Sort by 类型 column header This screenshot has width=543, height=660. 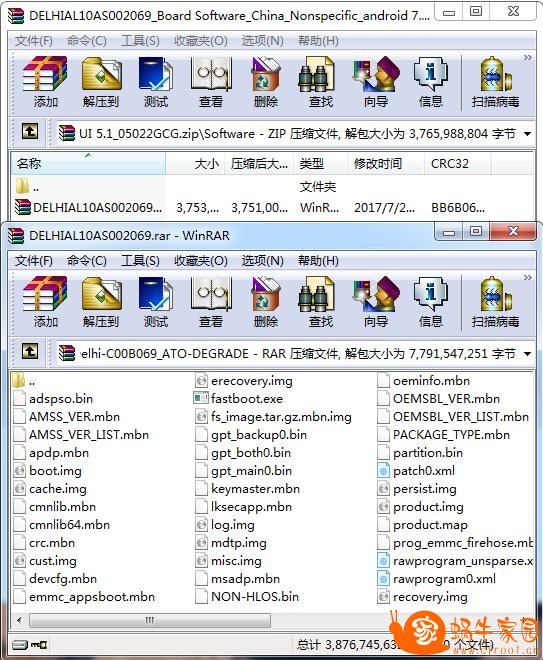[x=320, y=163]
